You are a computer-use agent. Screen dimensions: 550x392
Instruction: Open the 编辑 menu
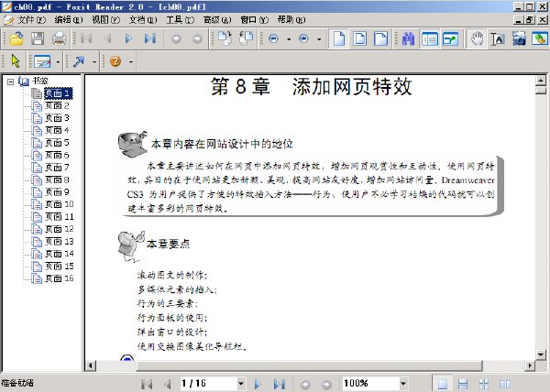69,20
